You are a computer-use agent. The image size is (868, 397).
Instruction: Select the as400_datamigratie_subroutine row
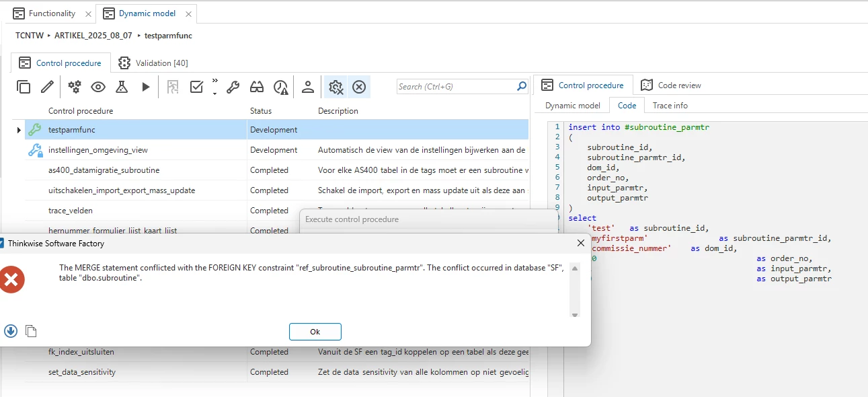(x=276, y=170)
